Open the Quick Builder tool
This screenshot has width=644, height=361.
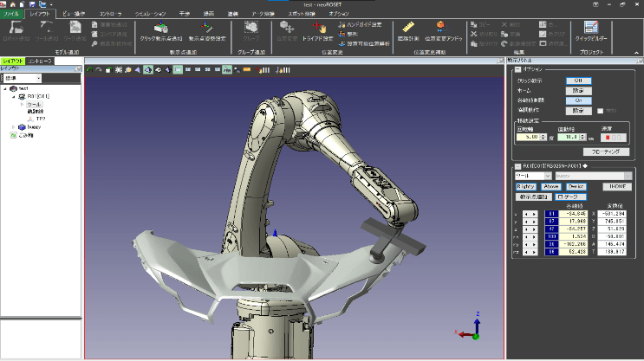click(x=593, y=29)
